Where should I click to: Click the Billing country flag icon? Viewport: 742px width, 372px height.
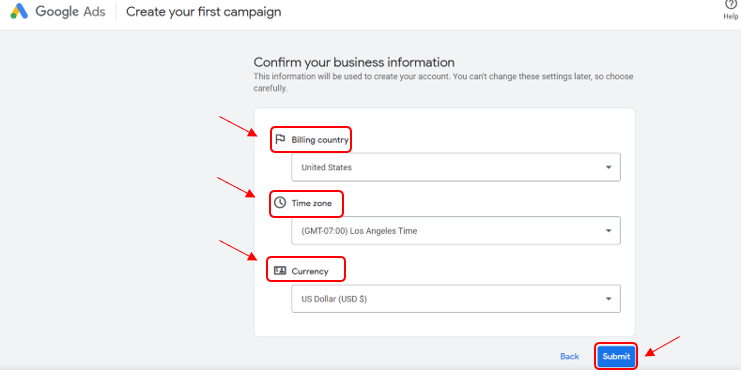[280, 139]
